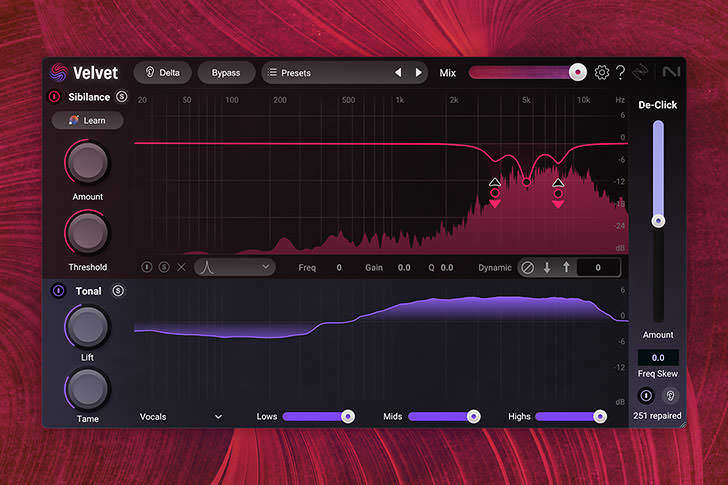Image resolution: width=728 pixels, height=485 pixels.
Task: Click the Native Instruments logo
Action: (671, 72)
